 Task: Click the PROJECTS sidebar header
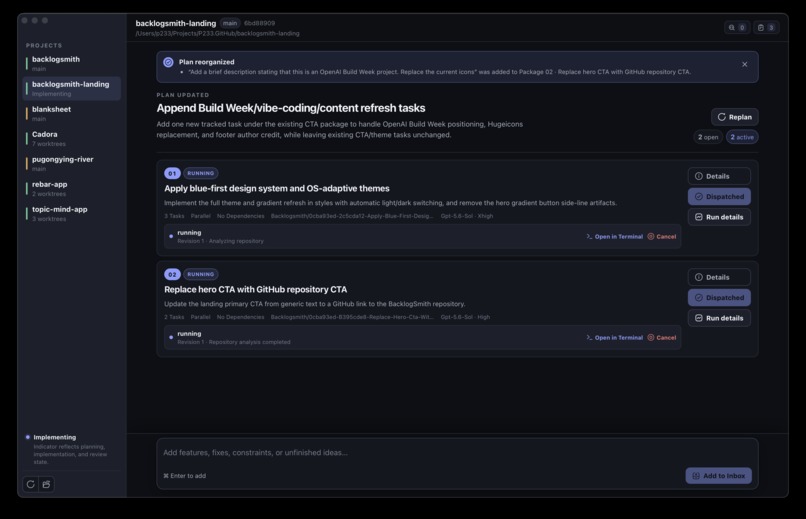click(x=44, y=46)
